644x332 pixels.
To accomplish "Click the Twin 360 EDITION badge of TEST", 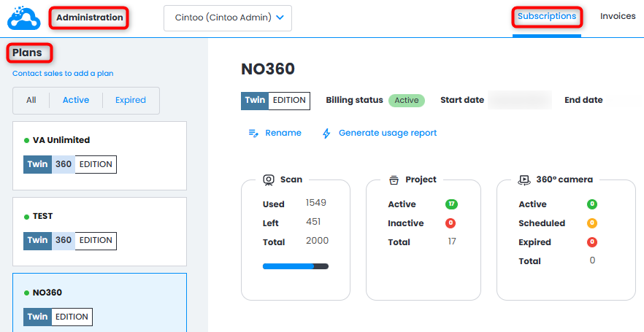I will (x=70, y=241).
